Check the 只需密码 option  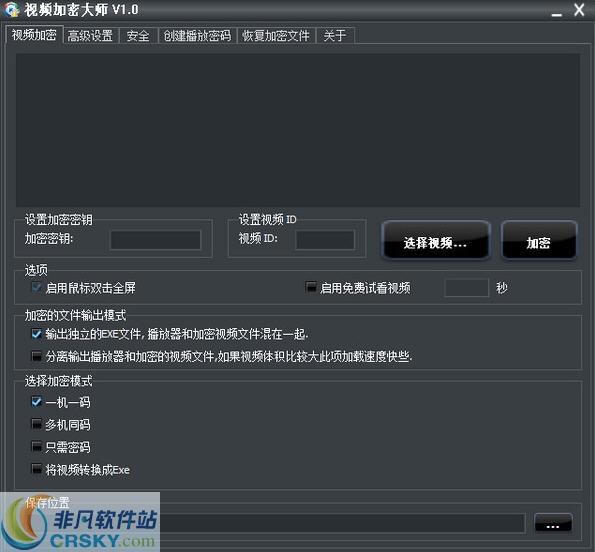coord(36,447)
